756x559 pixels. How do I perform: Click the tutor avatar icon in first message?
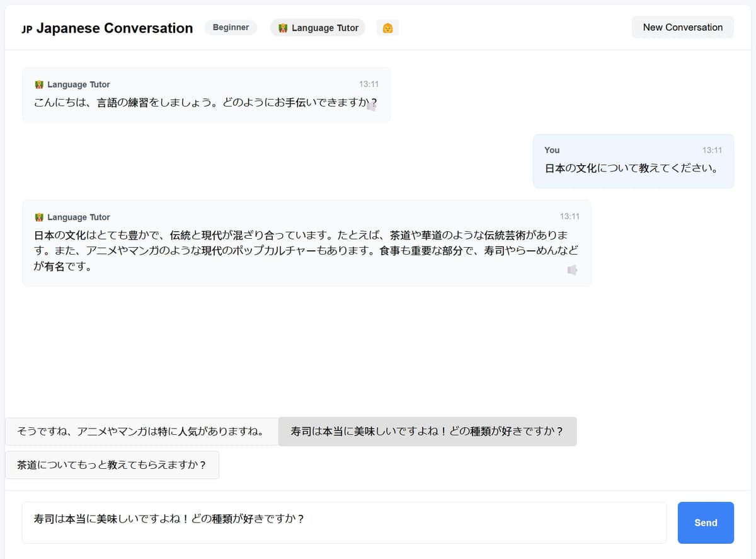[x=39, y=84]
